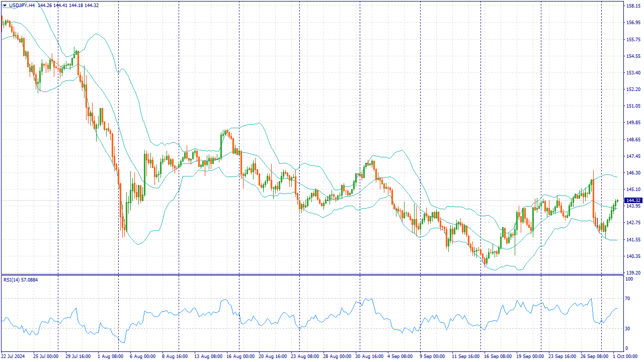This screenshot has height=362, width=644.
Task: Click price level 151.05 on the axis
Action: (633, 106)
